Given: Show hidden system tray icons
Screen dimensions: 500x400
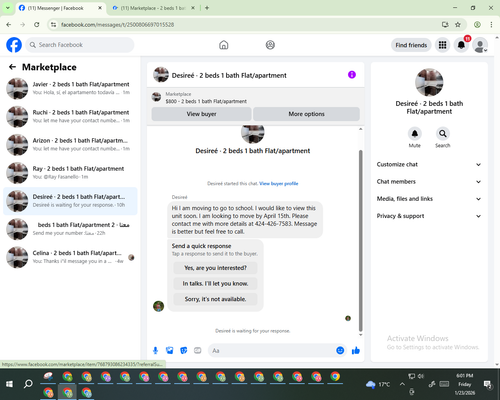Looking at the screenshot, I should tap(402, 384).
